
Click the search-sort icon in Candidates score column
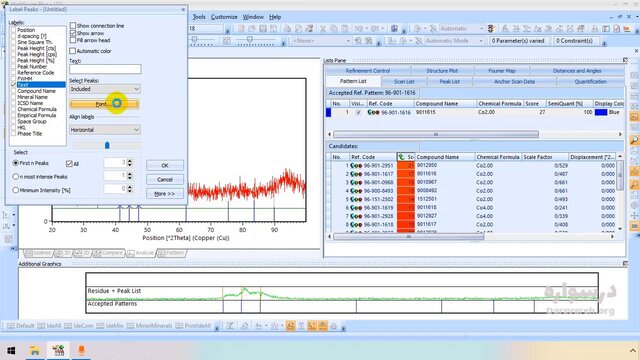tap(401, 157)
